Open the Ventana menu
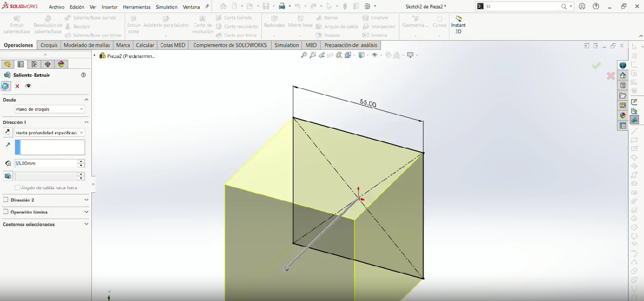This screenshot has height=301, width=644. (191, 7)
